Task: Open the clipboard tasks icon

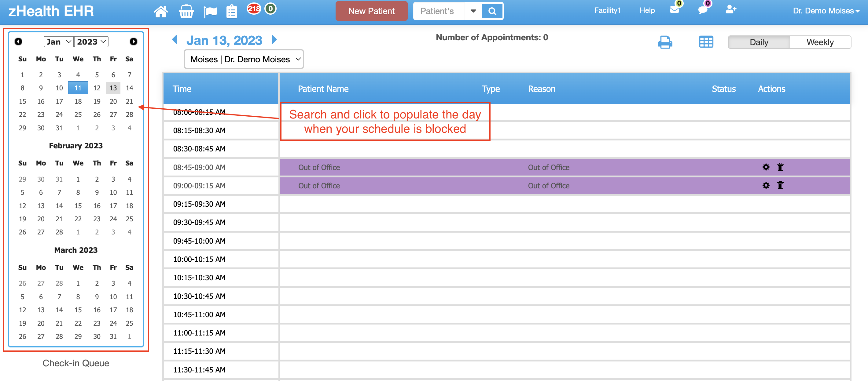Action: [x=231, y=11]
